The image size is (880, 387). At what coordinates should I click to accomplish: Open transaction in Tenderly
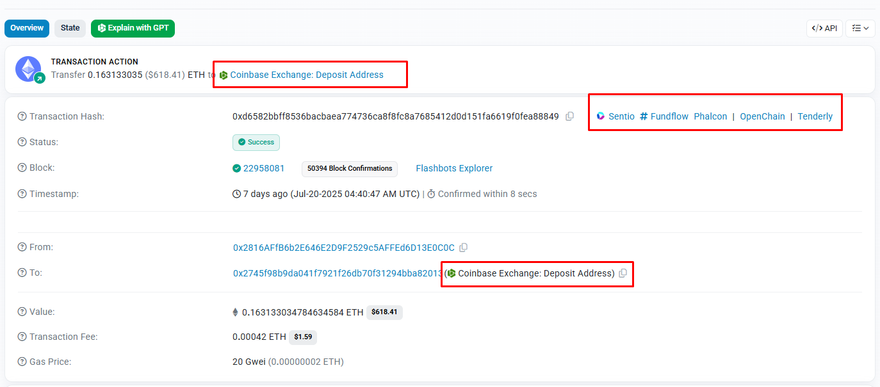point(815,117)
